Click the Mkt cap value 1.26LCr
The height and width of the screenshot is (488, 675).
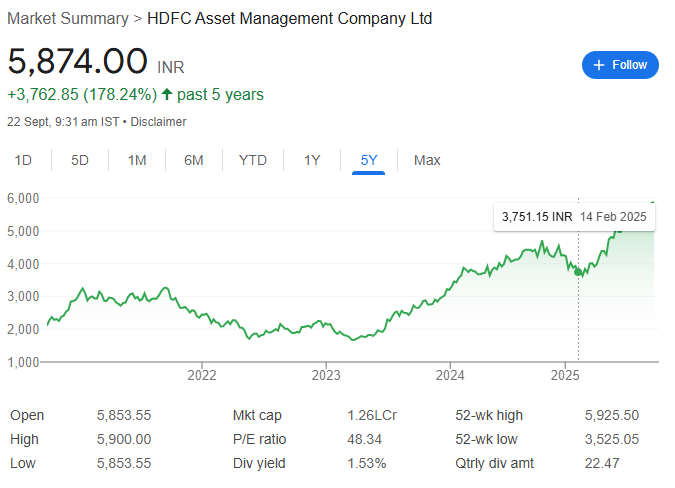pyautogui.click(x=372, y=415)
